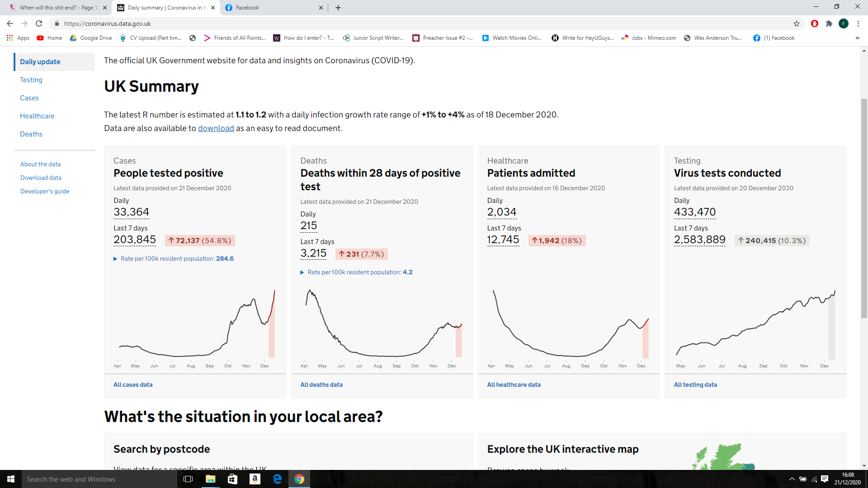Viewport: 868px width, 488px height.
Task: Show more bookmarks with the overflow chevron
Action: [857, 38]
